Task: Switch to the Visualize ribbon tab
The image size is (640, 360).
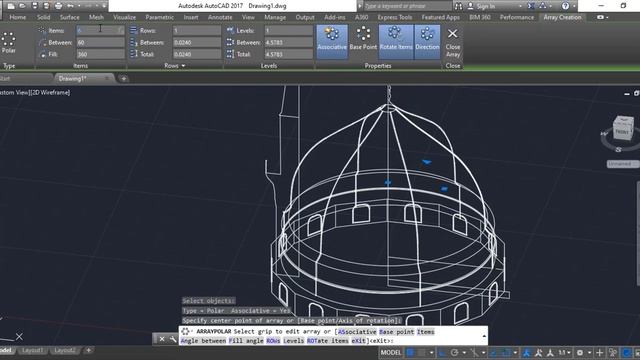Action: click(124, 17)
